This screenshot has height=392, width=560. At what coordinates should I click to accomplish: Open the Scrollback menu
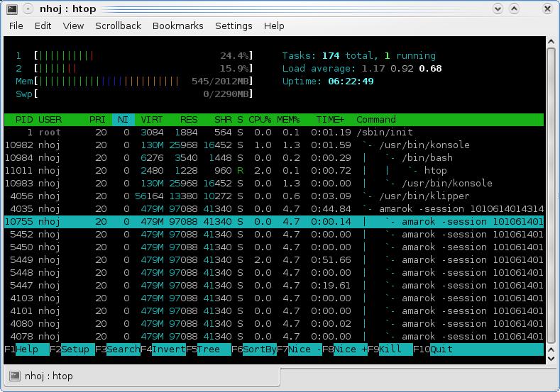click(x=118, y=26)
